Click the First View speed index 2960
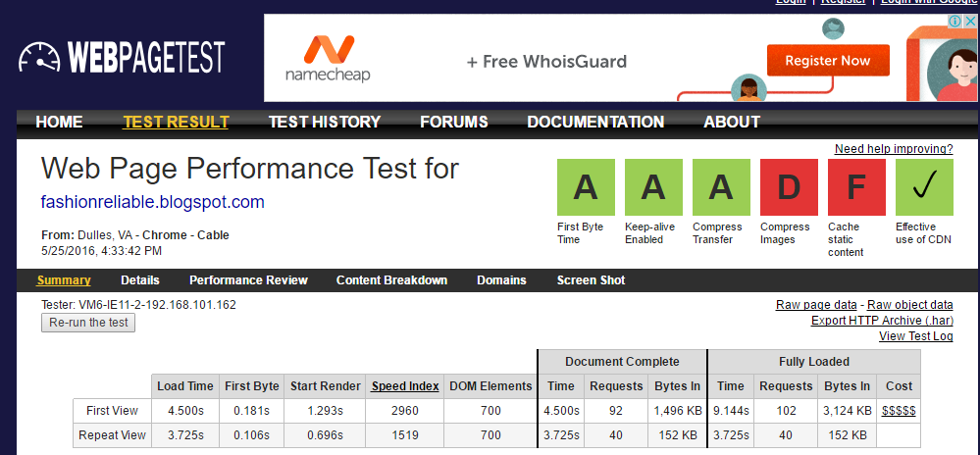This screenshot has width=980, height=455. click(404, 411)
